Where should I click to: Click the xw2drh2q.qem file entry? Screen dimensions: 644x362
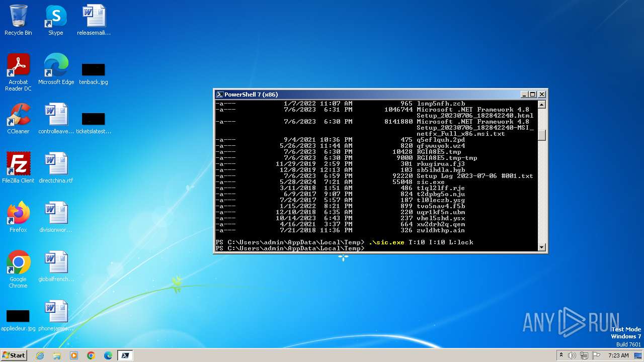click(441, 224)
